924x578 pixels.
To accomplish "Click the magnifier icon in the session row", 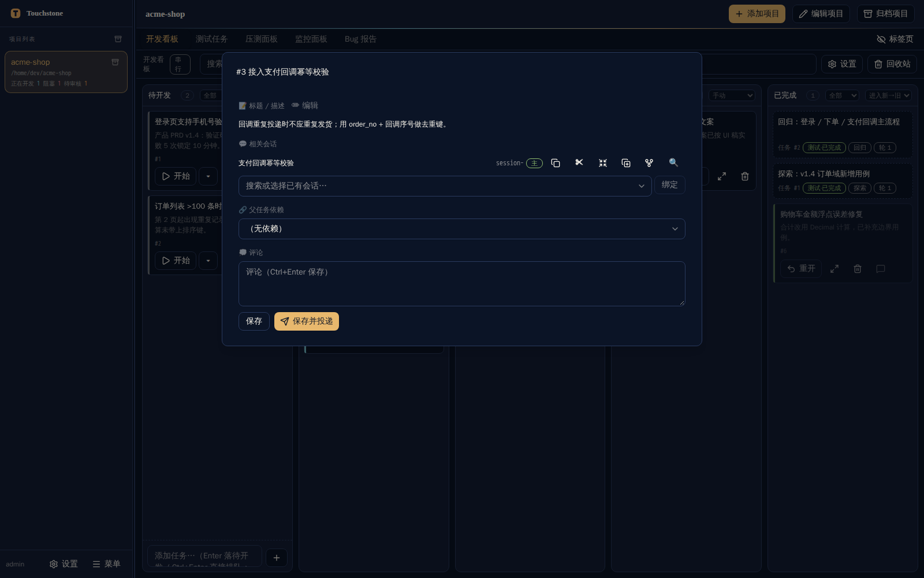I will (x=673, y=162).
